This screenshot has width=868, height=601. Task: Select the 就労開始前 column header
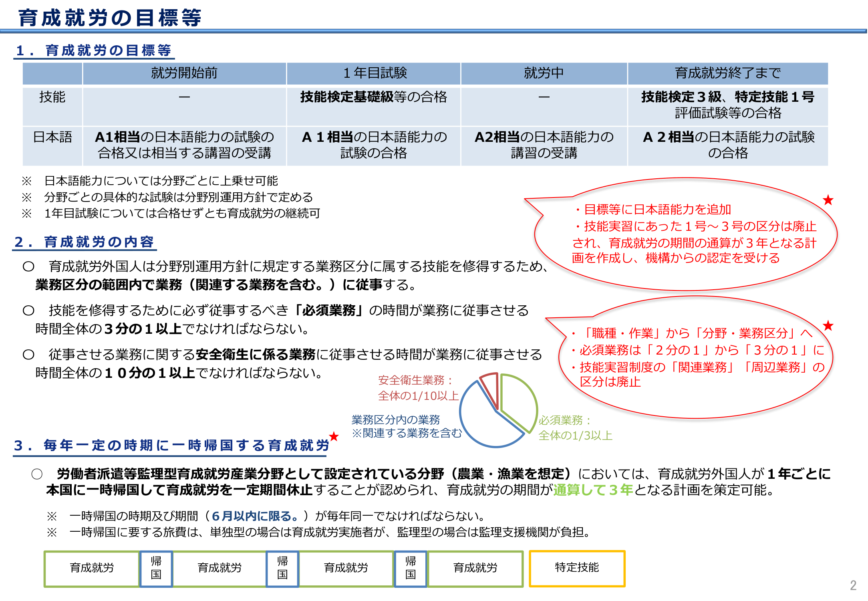(184, 73)
